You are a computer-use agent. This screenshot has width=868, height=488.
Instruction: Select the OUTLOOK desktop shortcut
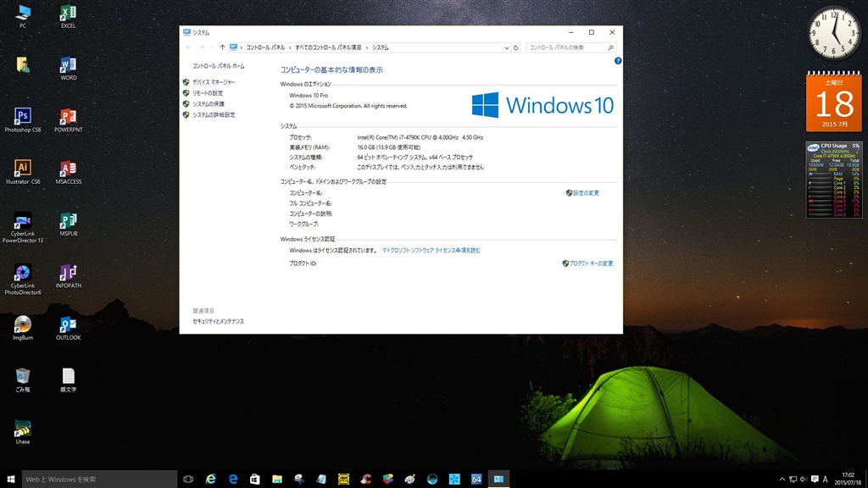pos(68,328)
